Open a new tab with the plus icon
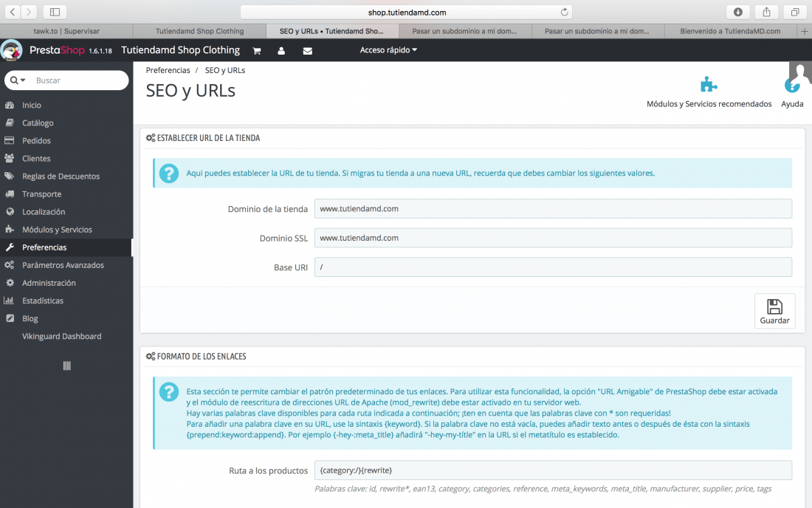 804,31
